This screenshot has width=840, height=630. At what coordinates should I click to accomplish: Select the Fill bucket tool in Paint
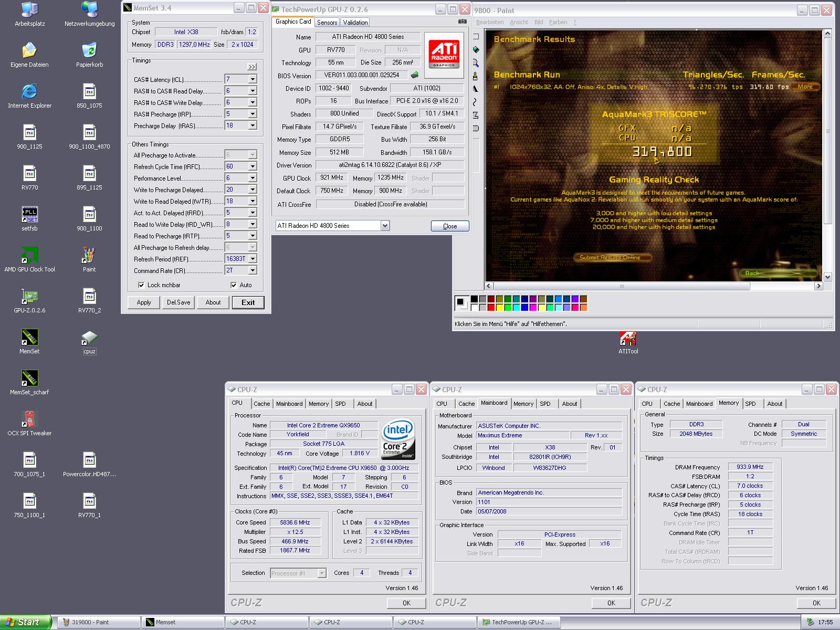(x=476, y=50)
